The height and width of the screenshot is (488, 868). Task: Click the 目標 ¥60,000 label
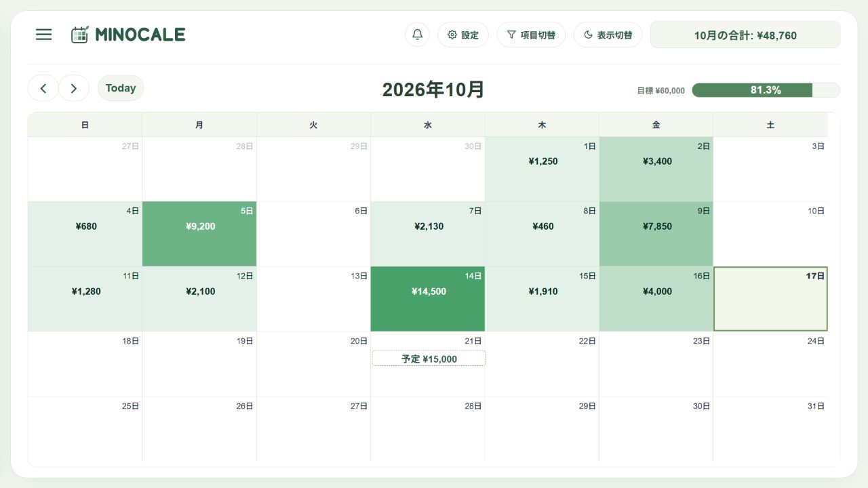(x=661, y=90)
